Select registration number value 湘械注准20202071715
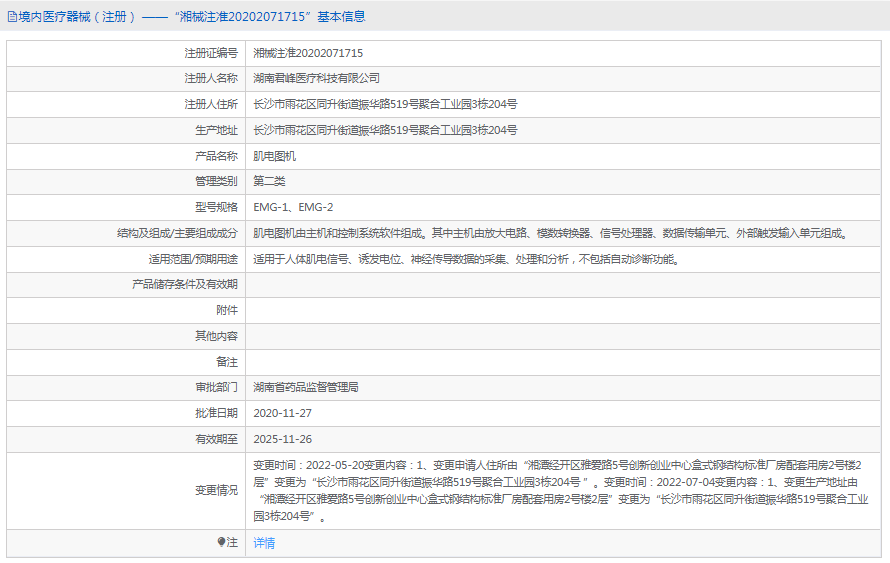Image resolution: width=890 pixels, height=563 pixels. point(308,53)
